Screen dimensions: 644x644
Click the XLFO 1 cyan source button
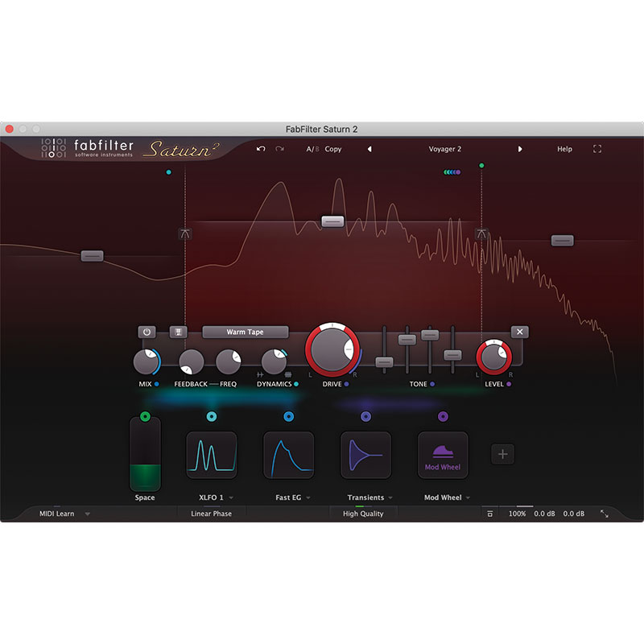pos(212,416)
